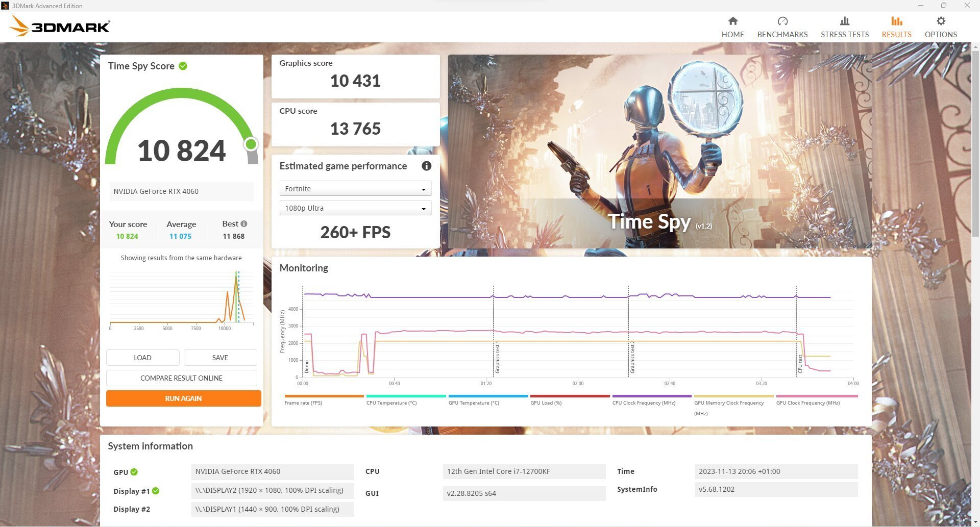Click the CPU Clock Frequency purple swatch
The width and height of the screenshot is (980, 527).
pos(651,396)
